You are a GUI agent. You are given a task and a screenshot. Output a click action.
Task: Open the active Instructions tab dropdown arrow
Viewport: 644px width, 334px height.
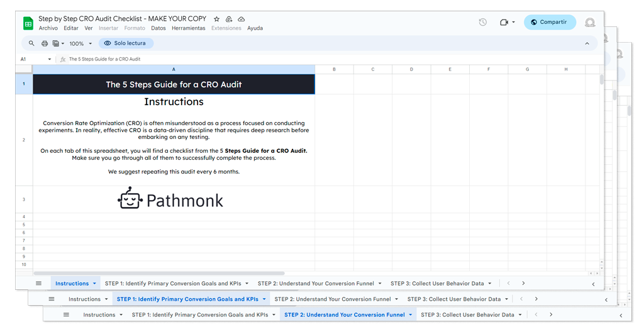coord(94,284)
